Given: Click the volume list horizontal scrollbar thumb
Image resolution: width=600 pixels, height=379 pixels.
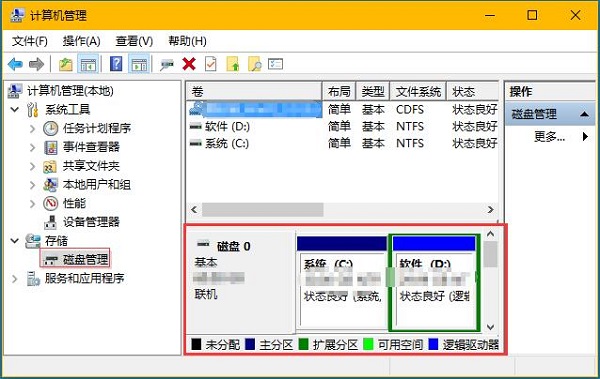Looking at the screenshot, I should pyautogui.click(x=262, y=209).
